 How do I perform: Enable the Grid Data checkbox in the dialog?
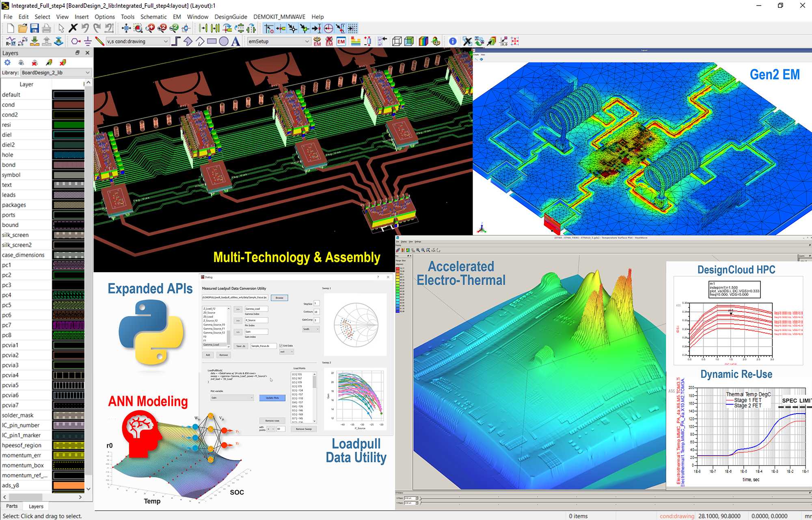[281, 346]
